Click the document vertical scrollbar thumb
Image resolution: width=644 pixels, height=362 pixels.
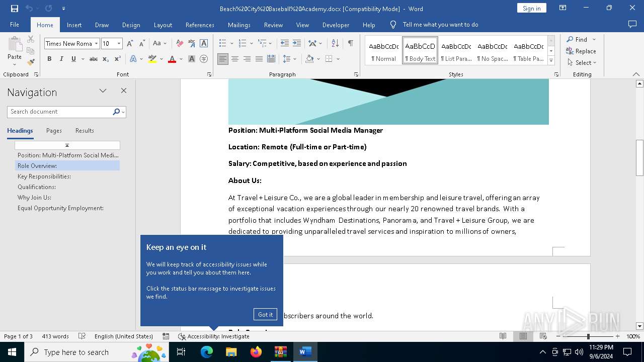639,157
